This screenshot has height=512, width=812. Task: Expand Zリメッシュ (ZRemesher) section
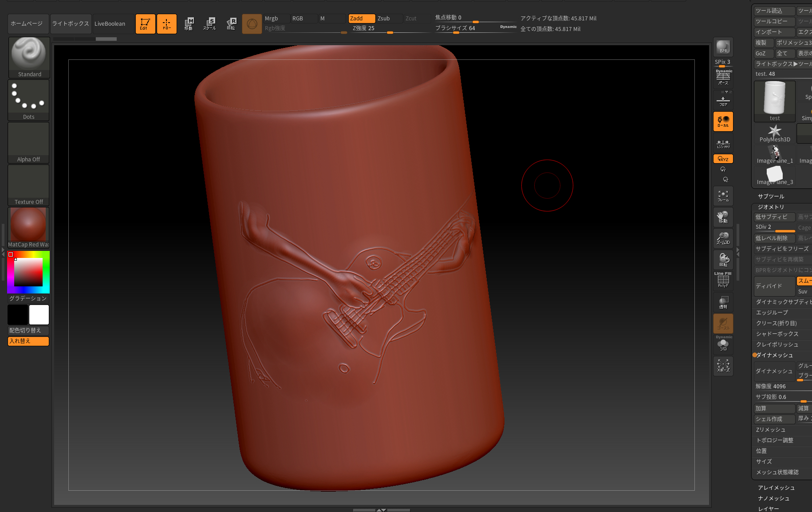tap(771, 430)
